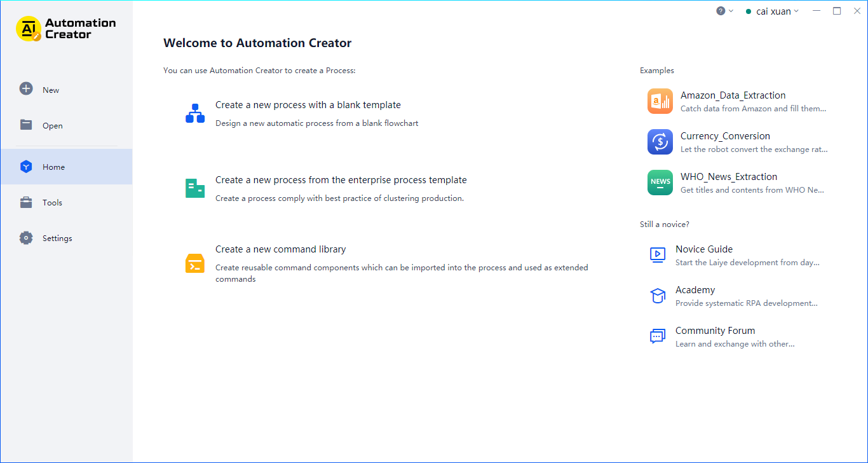The height and width of the screenshot is (463, 868).
Task: Click 'Learn and exchange with other' description
Action: pos(735,344)
